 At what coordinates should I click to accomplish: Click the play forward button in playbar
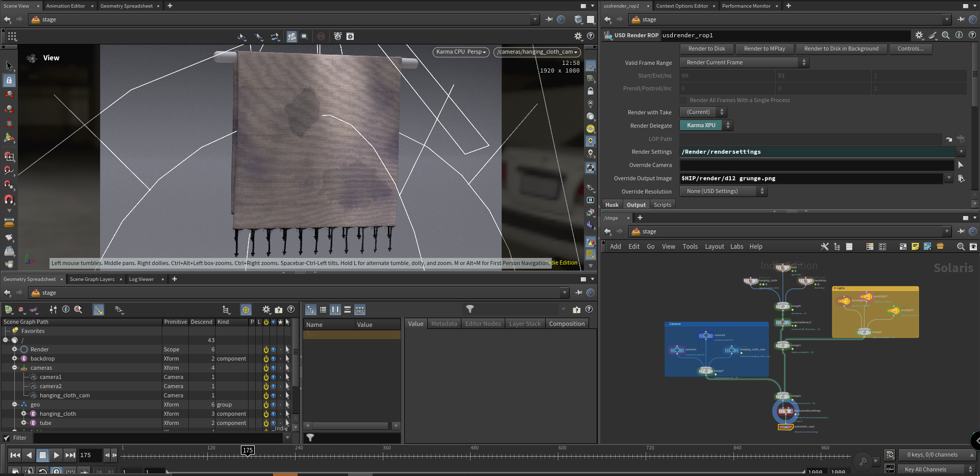point(56,455)
